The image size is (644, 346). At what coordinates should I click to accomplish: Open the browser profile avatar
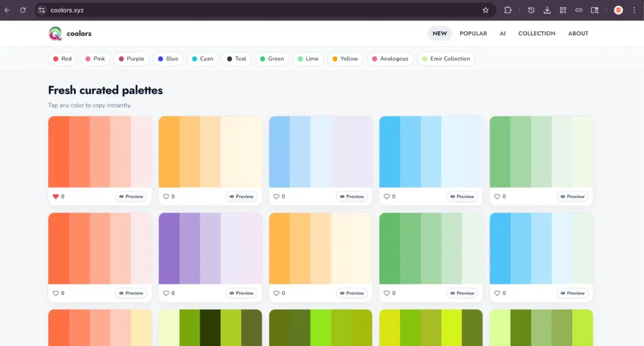pyautogui.click(x=618, y=10)
